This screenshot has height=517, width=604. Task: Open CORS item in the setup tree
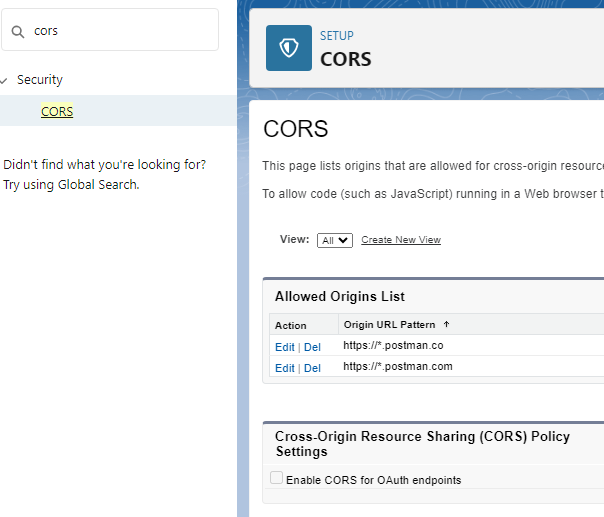57,111
